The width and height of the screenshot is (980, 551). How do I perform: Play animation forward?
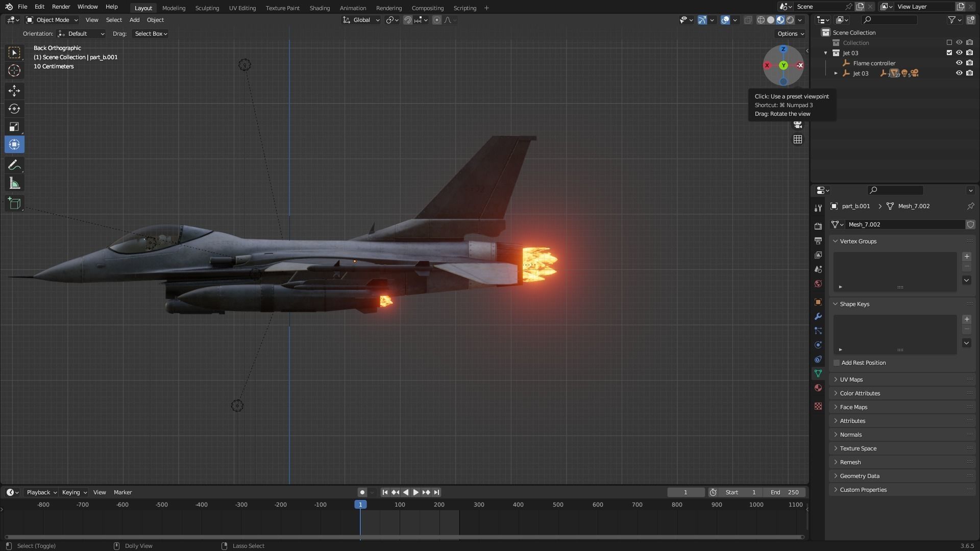click(416, 492)
